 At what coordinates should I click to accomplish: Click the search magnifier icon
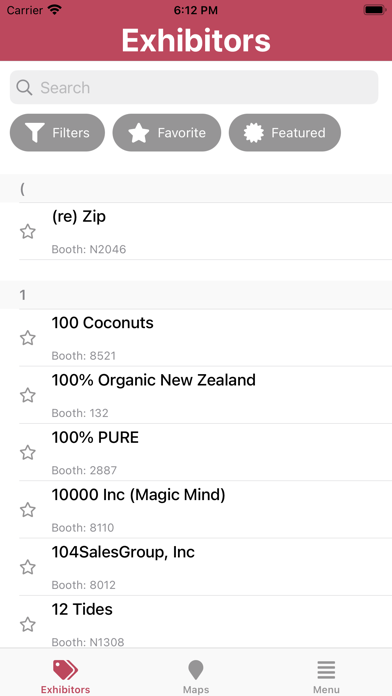24,88
